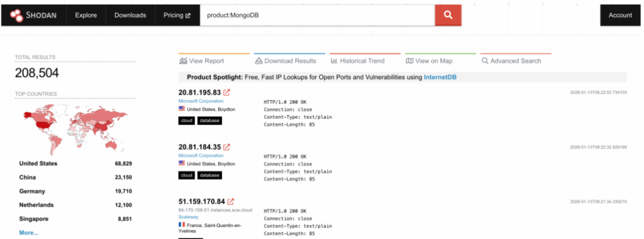The width and height of the screenshot is (644, 239).
Task: Switch to View on Map tab
Action: pos(440,60)
